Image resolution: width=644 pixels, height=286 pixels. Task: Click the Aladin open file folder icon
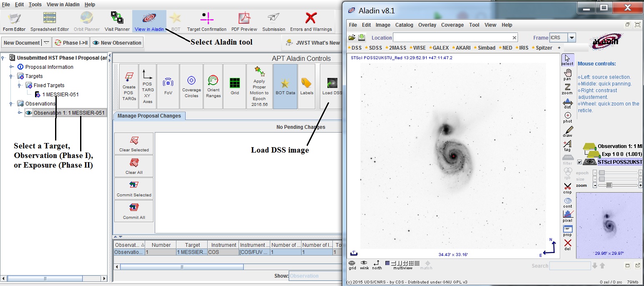(x=352, y=38)
